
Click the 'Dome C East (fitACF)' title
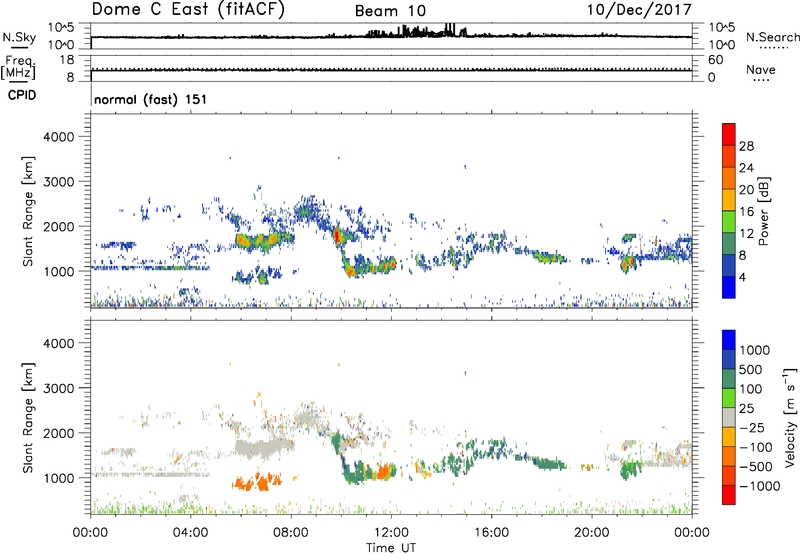[188, 9]
